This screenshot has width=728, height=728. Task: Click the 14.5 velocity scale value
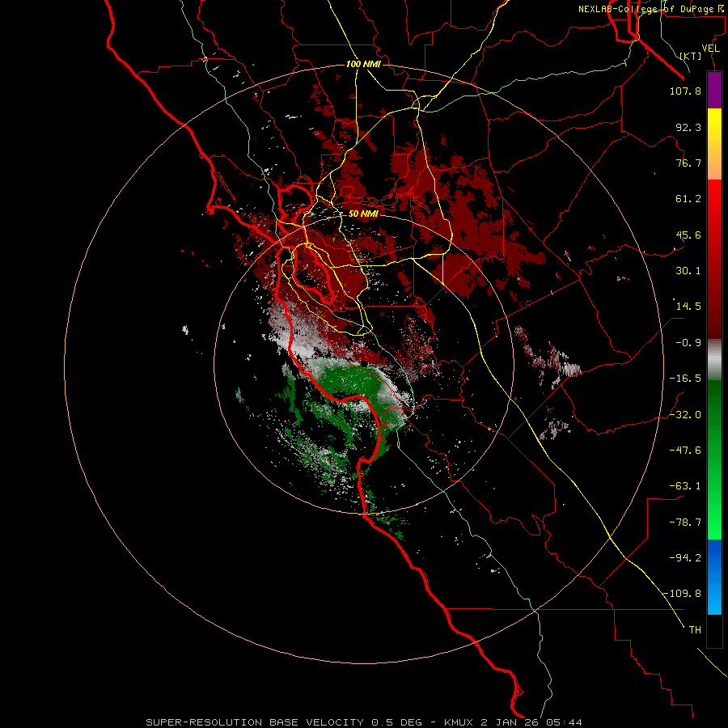pos(688,307)
